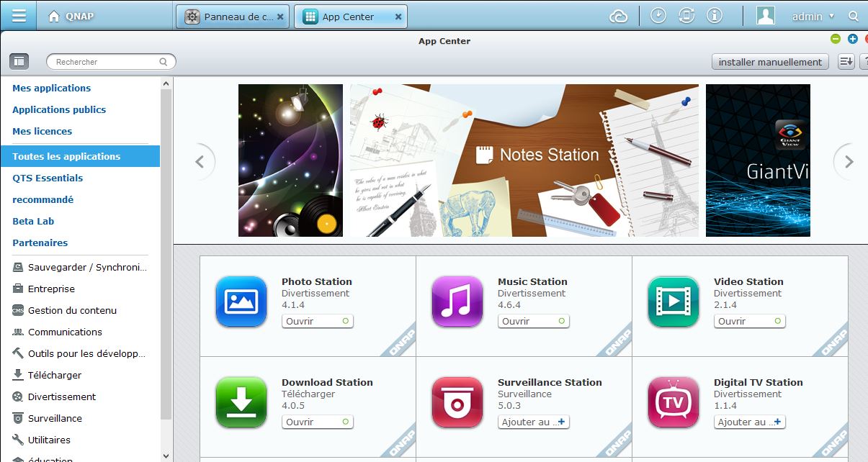Viewport: 868px width, 462px height.
Task: Switch to Panneau de configuration tab
Action: coord(233,17)
